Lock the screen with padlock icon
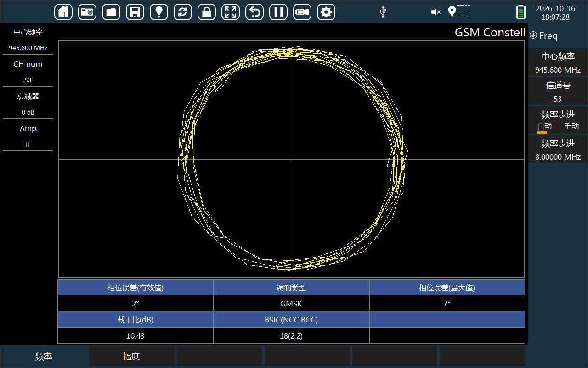This screenshot has height=368, width=588. click(207, 12)
